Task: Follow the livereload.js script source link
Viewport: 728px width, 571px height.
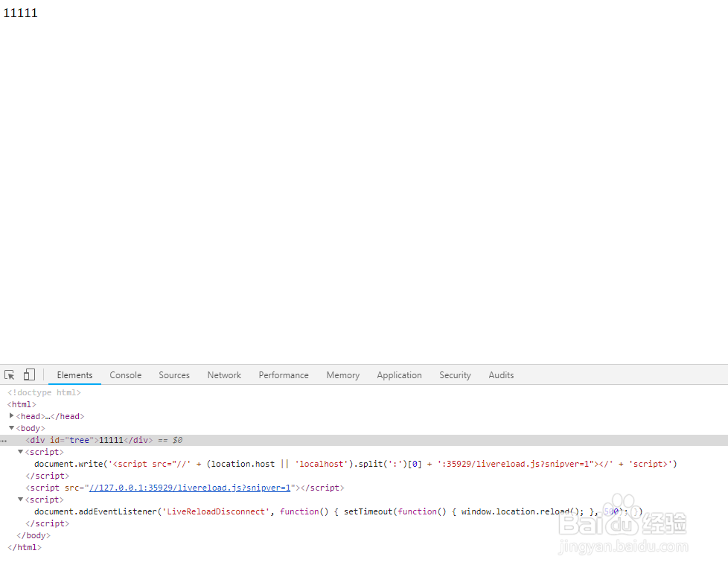Action: coord(189,488)
